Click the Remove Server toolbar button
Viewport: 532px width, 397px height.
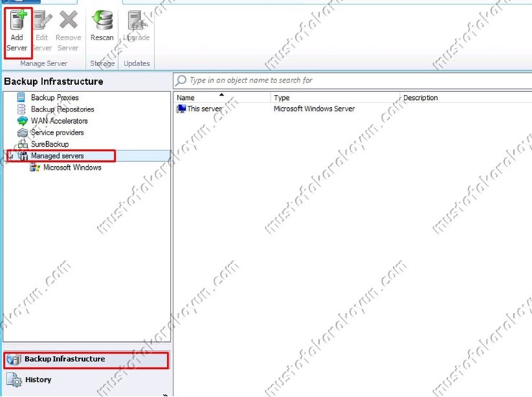pos(68,31)
